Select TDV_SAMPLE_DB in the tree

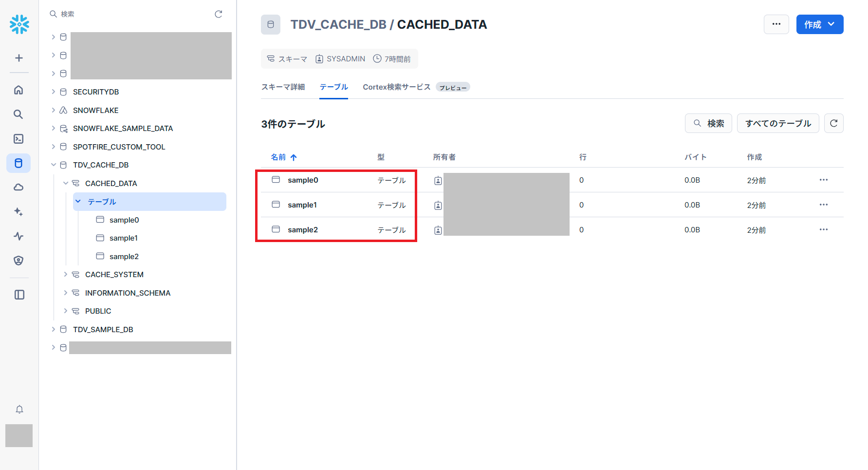[103, 330]
